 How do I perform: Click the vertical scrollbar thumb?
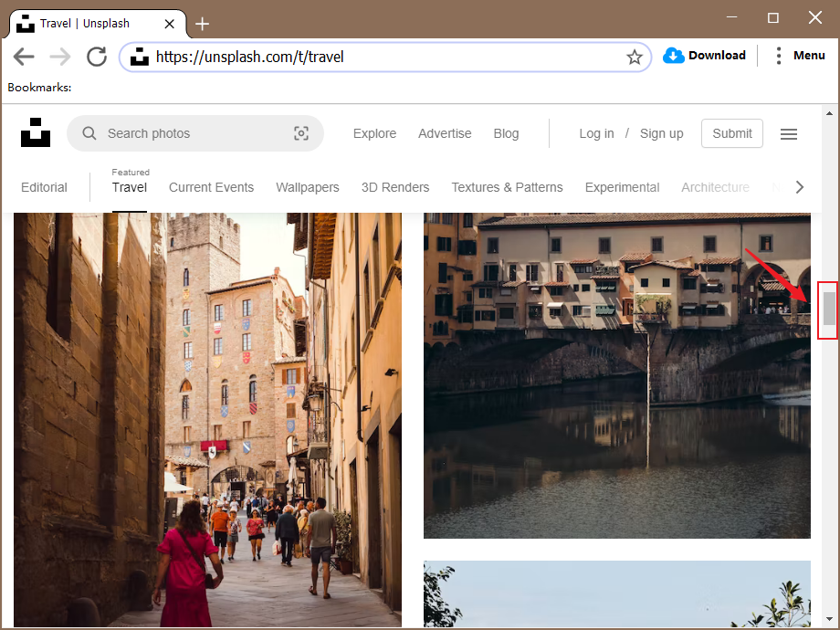(x=829, y=309)
